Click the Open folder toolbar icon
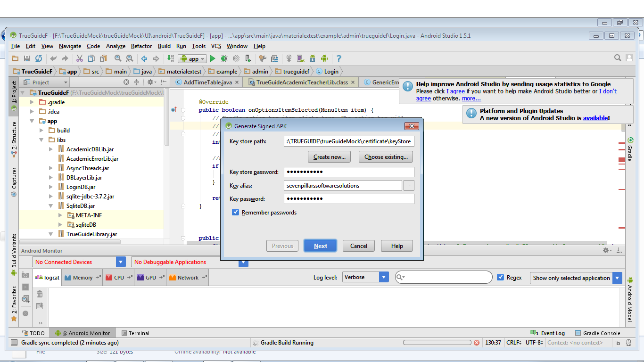The height and width of the screenshot is (362, 644). (15, 58)
